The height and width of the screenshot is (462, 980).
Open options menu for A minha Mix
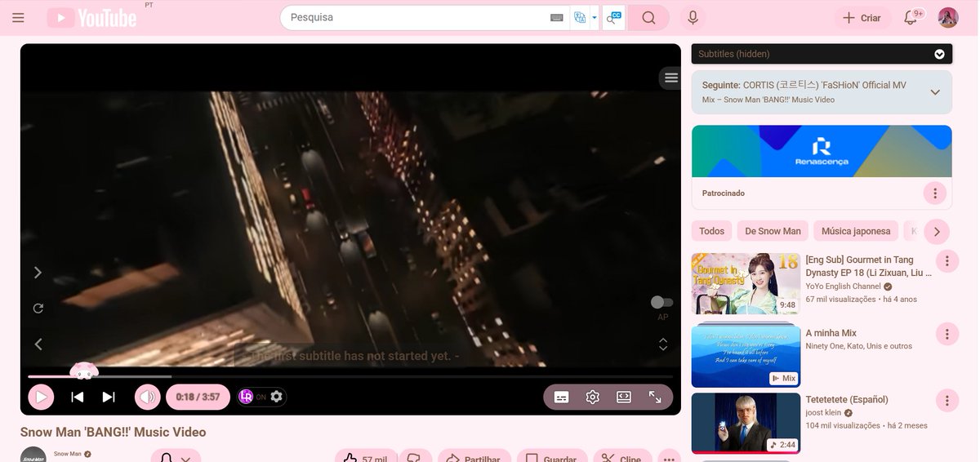pos(947,334)
